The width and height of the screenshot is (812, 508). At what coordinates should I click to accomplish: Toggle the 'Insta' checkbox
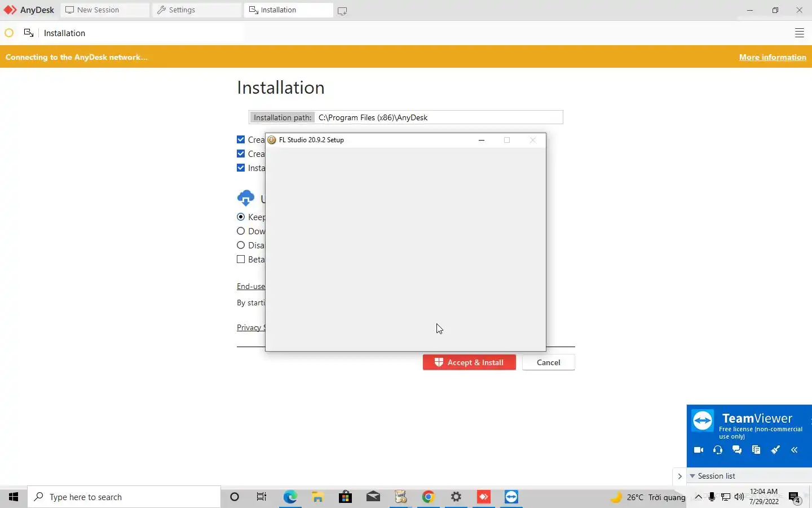(x=241, y=168)
